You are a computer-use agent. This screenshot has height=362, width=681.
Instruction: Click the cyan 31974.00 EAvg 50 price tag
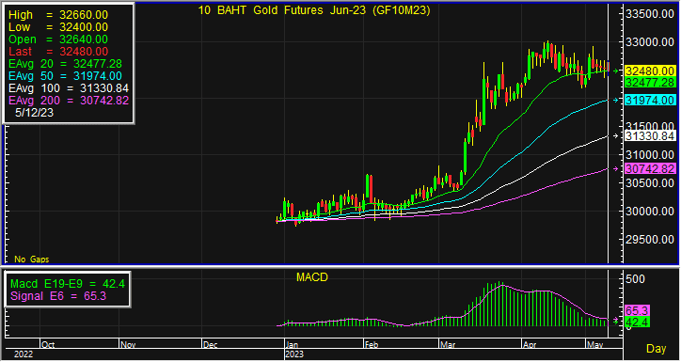point(650,100)
